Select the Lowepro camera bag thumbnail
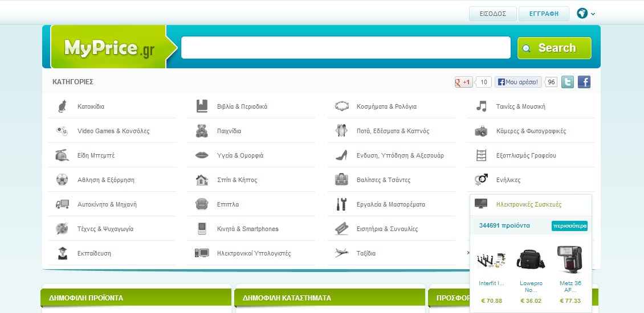644x313 pixels. point(531,260)
